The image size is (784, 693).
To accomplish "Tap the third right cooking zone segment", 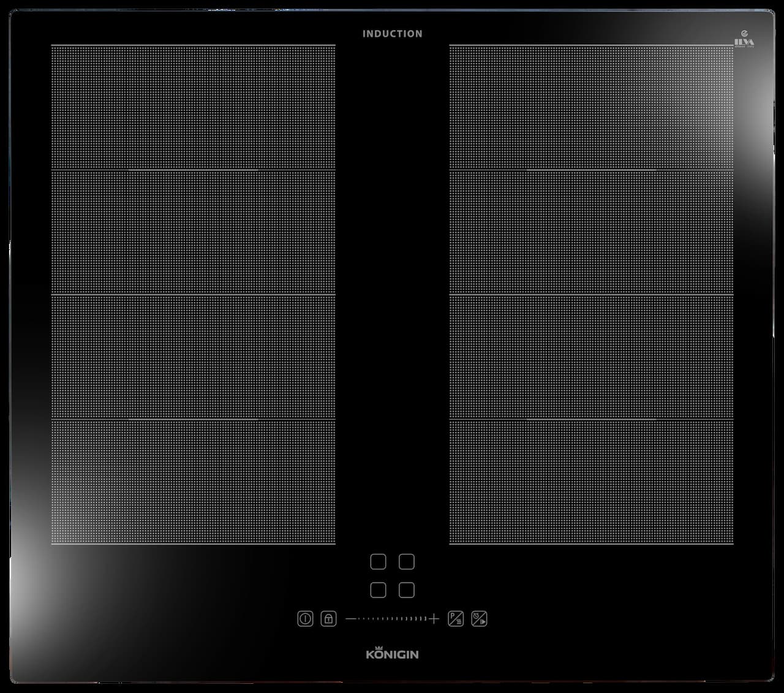I will [591, 357].
